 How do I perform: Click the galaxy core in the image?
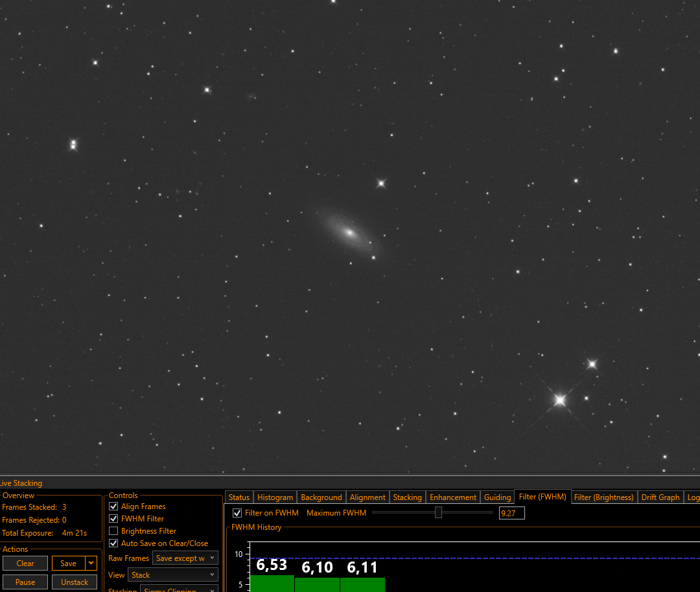[x=349, y=233]
